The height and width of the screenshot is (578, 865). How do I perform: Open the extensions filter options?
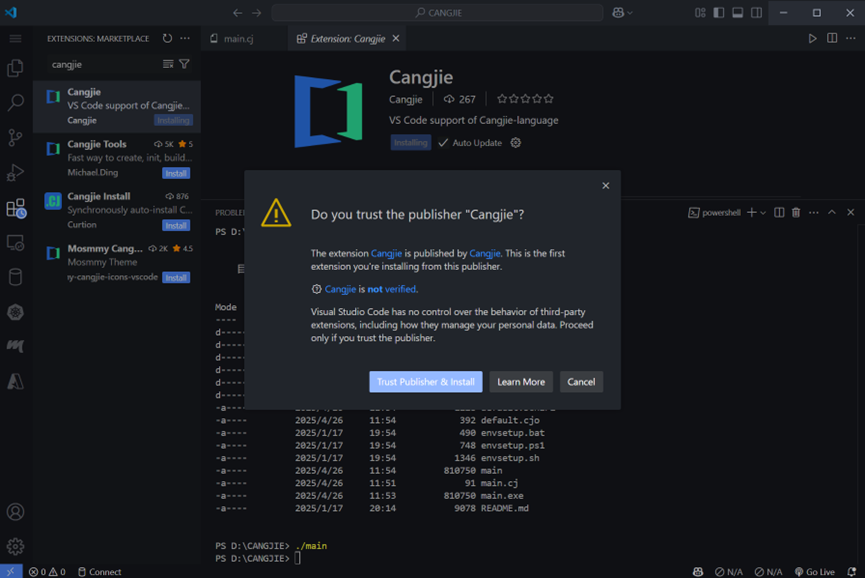click(184, 65)
